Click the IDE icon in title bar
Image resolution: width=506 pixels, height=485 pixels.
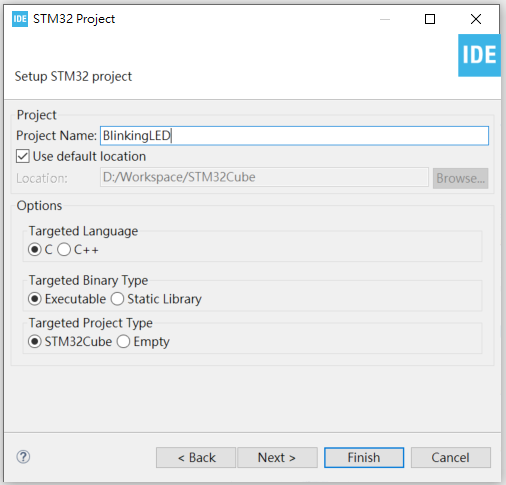(x=20, y=19)
